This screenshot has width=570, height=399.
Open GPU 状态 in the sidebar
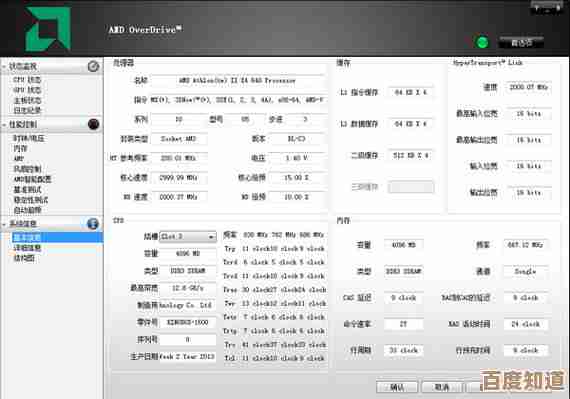coord(27,90)
